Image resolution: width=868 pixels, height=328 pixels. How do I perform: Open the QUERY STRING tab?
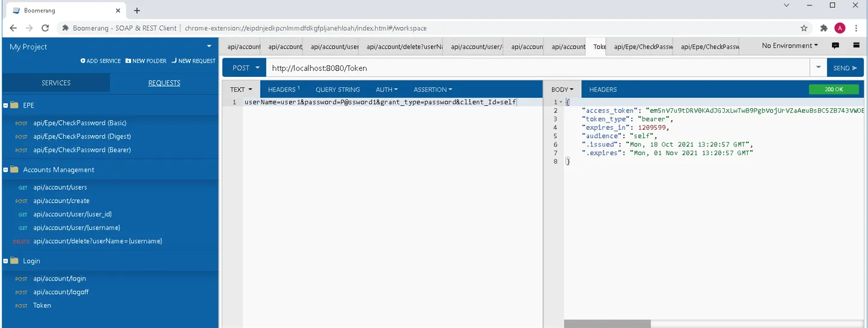pos(337,90)
